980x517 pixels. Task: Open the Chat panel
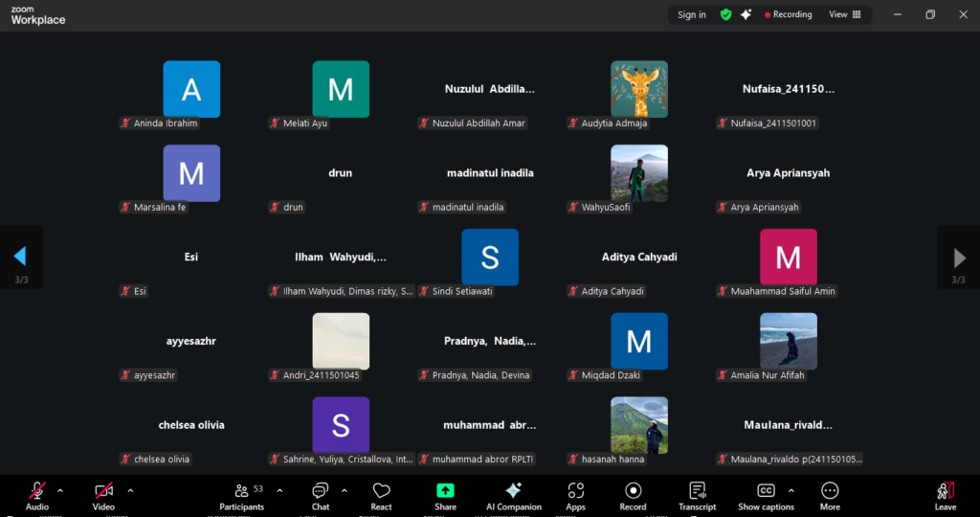tap(320, 495)
